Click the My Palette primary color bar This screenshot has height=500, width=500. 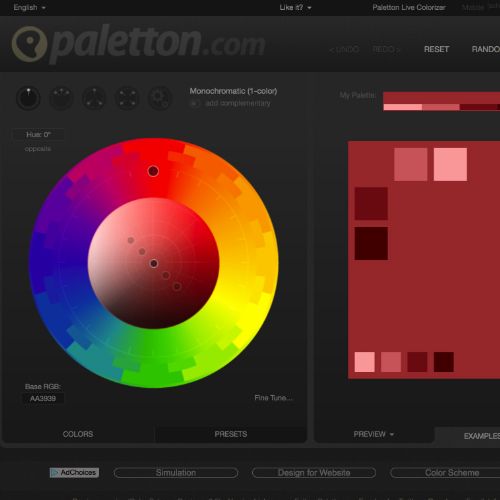tap(442, 98)
